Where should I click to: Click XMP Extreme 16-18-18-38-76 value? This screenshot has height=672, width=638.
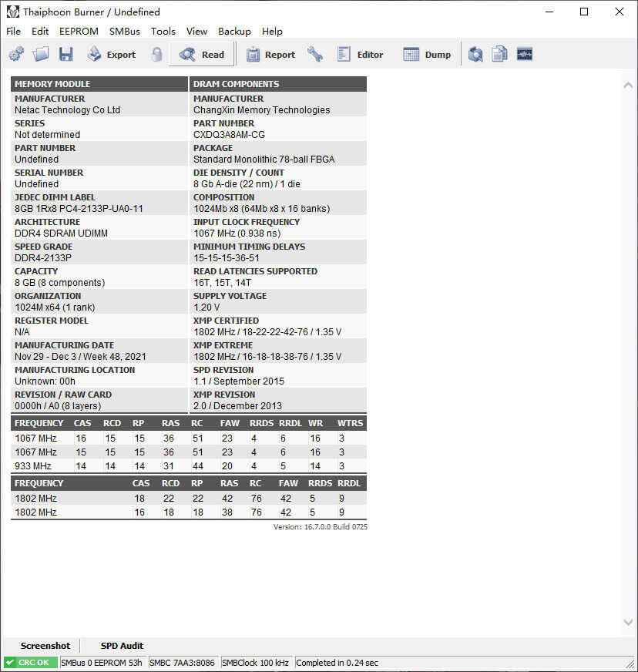pos(267,357)
